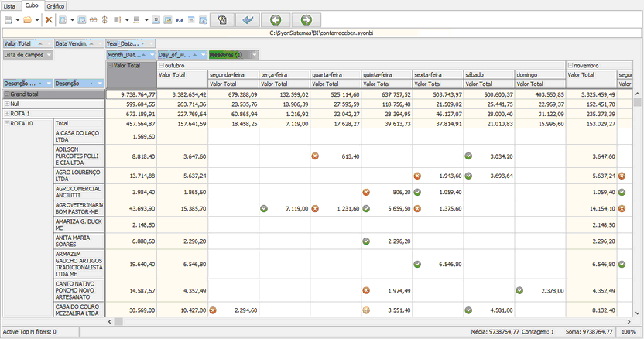Click the red X delete icon
This screenshot has height=339, width=644.
click(x=48, y=19)
